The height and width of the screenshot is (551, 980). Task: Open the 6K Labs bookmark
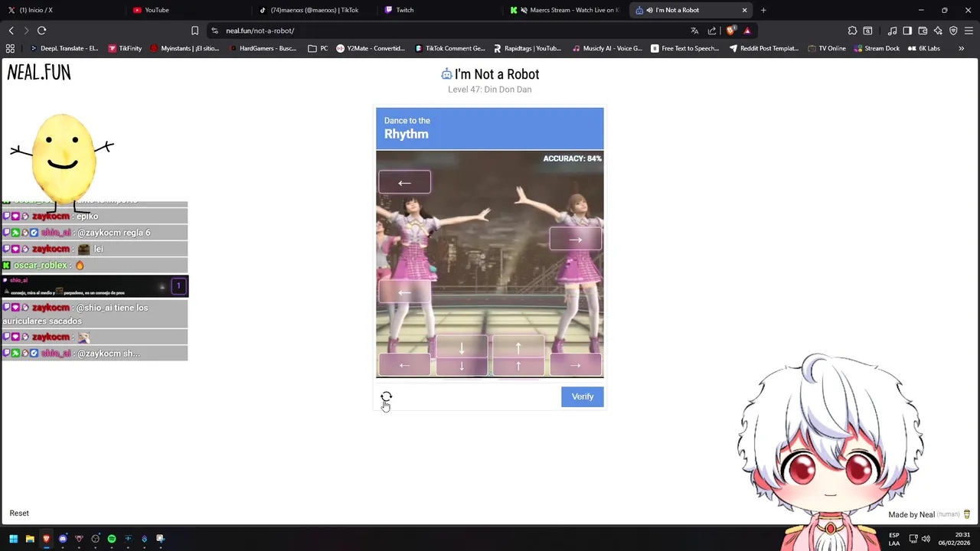(924, 48)
